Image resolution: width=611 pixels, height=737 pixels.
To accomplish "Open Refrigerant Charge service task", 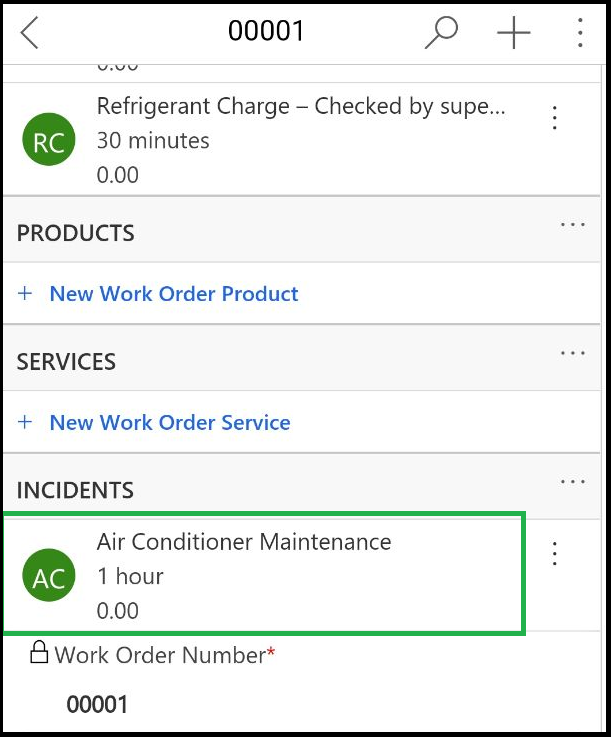I will coord(300,107).
